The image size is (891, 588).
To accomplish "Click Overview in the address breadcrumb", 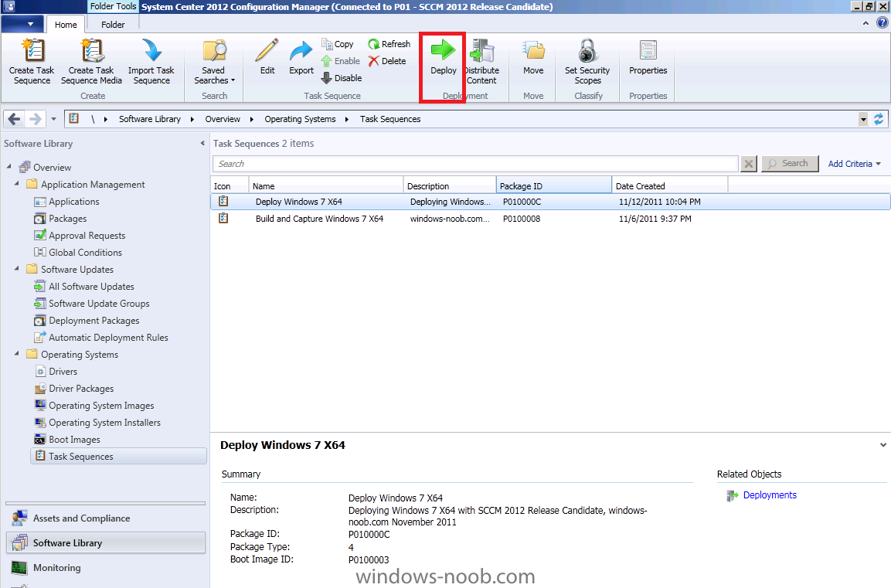I will (223, 119).
